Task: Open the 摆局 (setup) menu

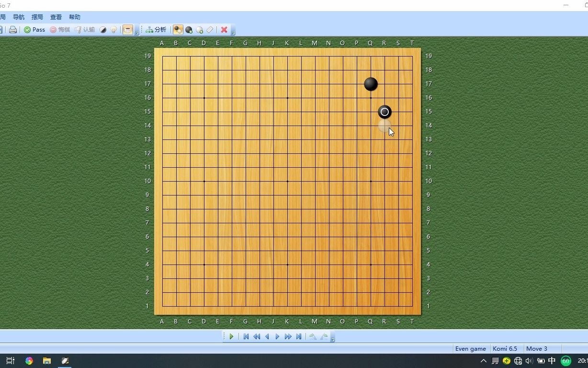Action: coord(37,17)
